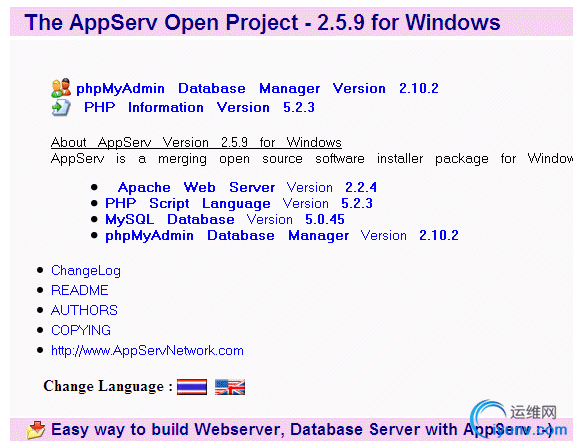Visit http://www.AppServNetwork.com link

(x=147, y=351)
